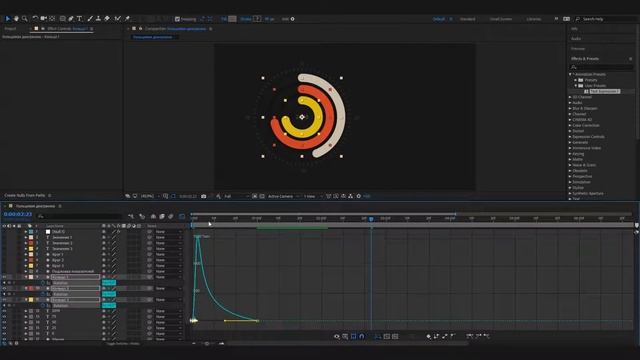This screenshot has height=360, width=640.
Task: Select the Pan Behind anchor point tool
Action: [52, 19]
